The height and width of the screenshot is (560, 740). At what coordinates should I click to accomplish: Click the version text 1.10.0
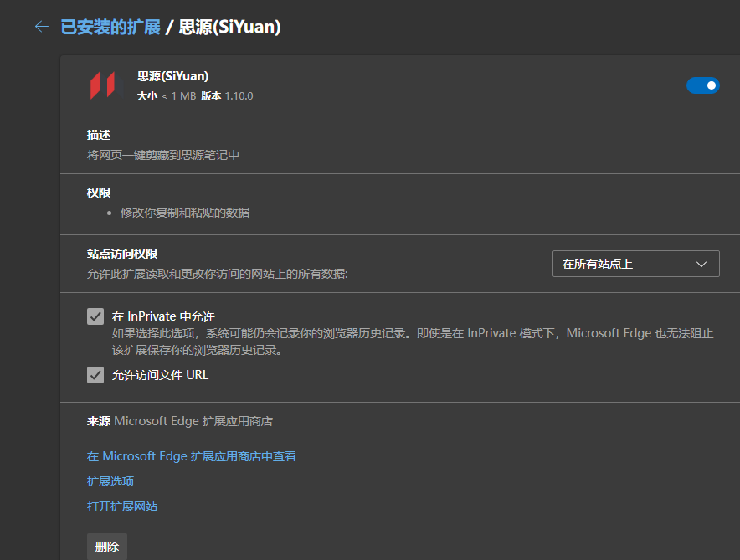(x=239, y=95)
